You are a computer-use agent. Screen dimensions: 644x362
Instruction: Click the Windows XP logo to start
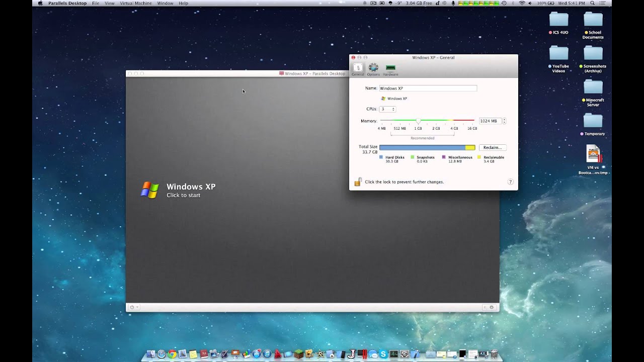point(150,190)
